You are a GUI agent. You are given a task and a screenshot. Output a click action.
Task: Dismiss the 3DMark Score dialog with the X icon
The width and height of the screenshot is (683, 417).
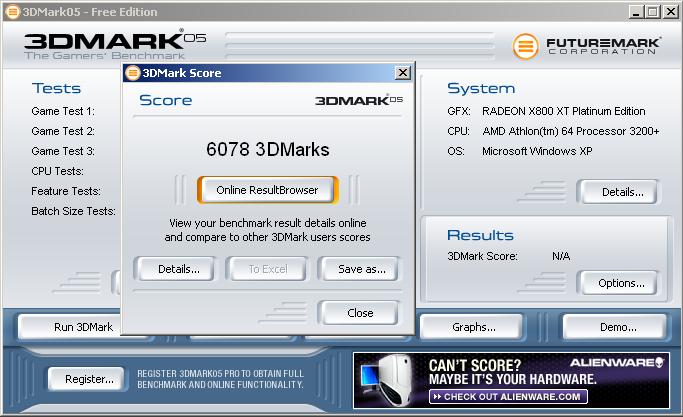[x=403, y=73]
